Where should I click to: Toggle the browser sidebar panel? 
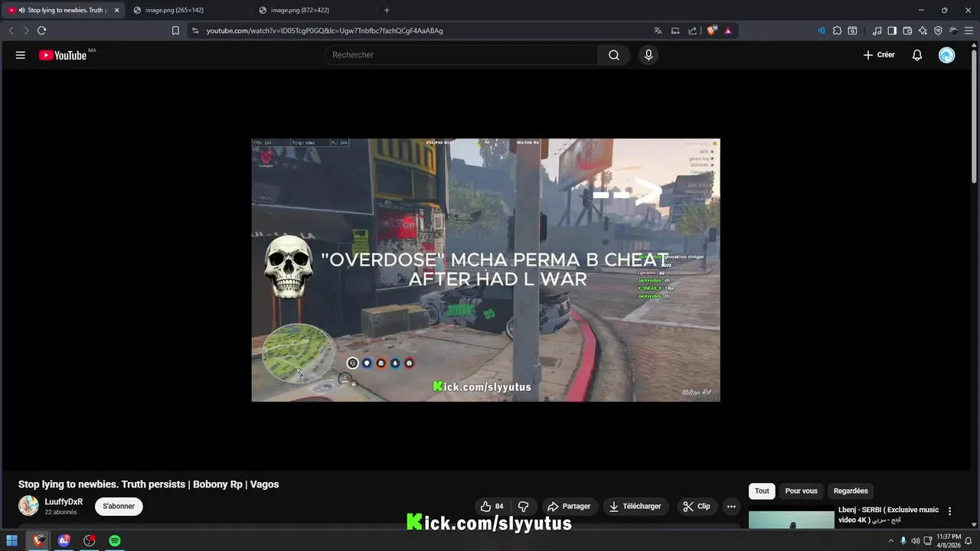tap(892, 31)
